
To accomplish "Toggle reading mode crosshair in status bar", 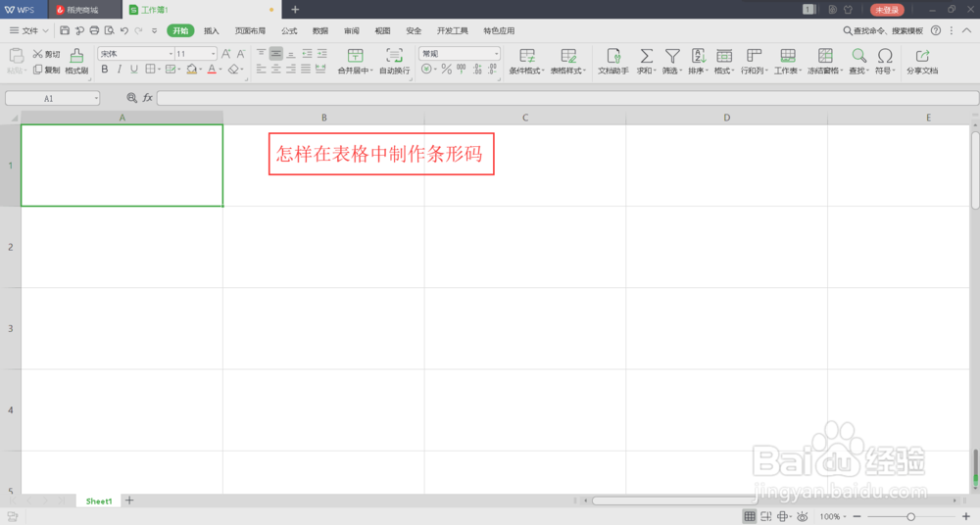I will click(782, 516).
